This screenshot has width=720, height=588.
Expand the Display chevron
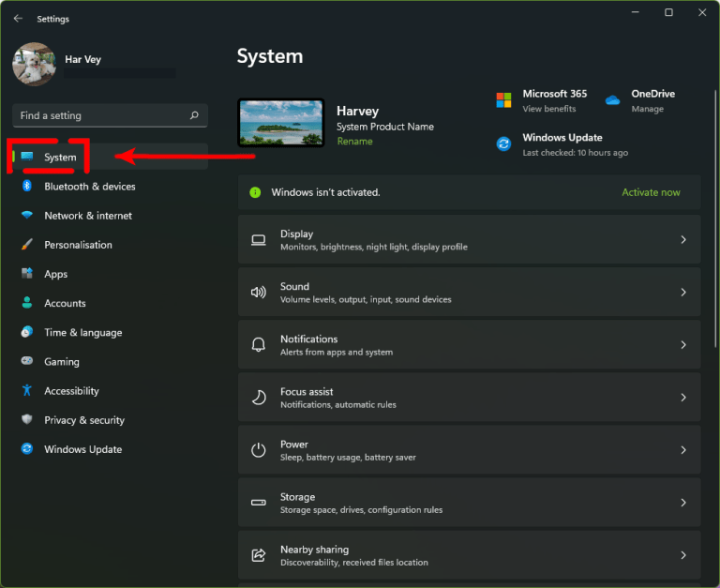[683, 240]
